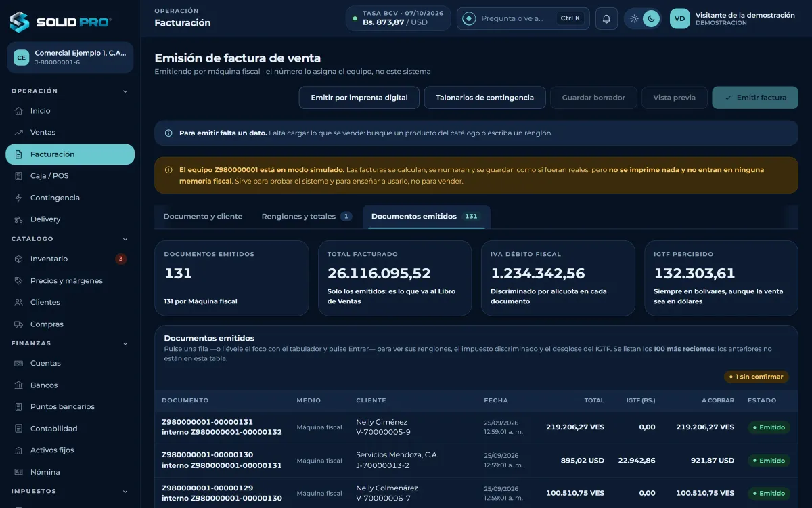Click Vista previa button

674,98
